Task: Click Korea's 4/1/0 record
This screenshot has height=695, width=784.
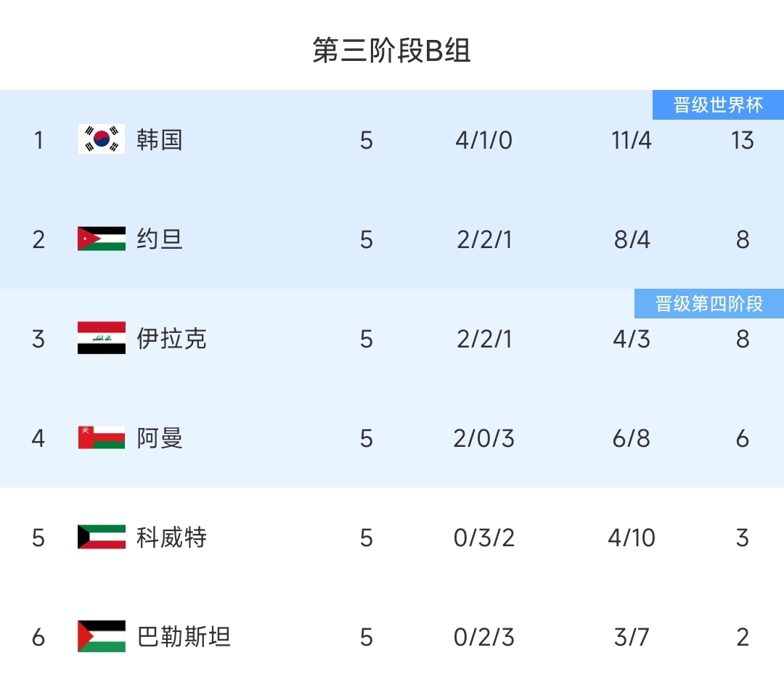Action: pyautogui.click(x=483, y=140)
